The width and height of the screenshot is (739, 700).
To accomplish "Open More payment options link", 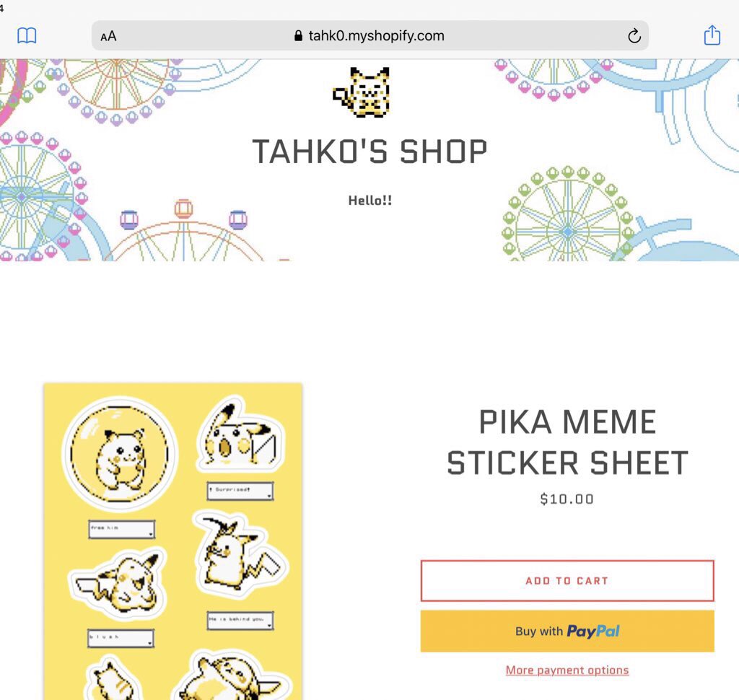I will (x=567, y=670).
